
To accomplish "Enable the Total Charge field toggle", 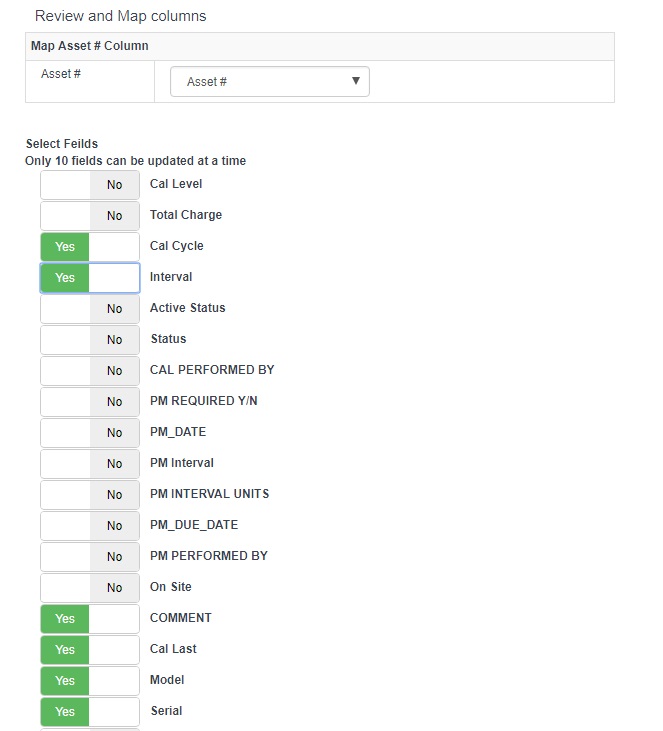I will (90, 216).
